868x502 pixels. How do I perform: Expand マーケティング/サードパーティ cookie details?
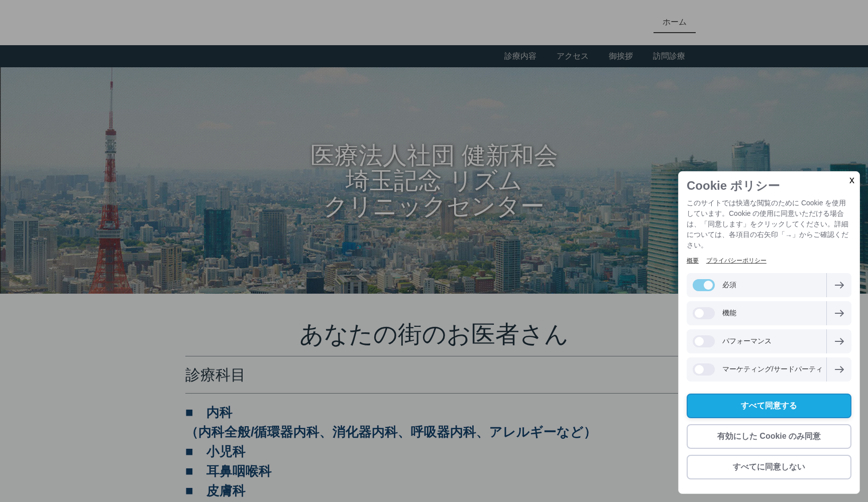839,369
